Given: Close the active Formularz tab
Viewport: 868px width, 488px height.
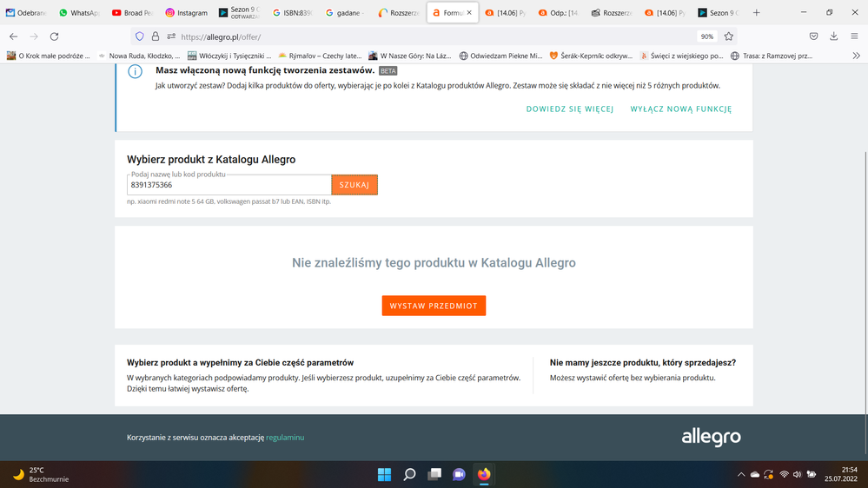Looking at the screenshot, I should [x=469, y=12].
